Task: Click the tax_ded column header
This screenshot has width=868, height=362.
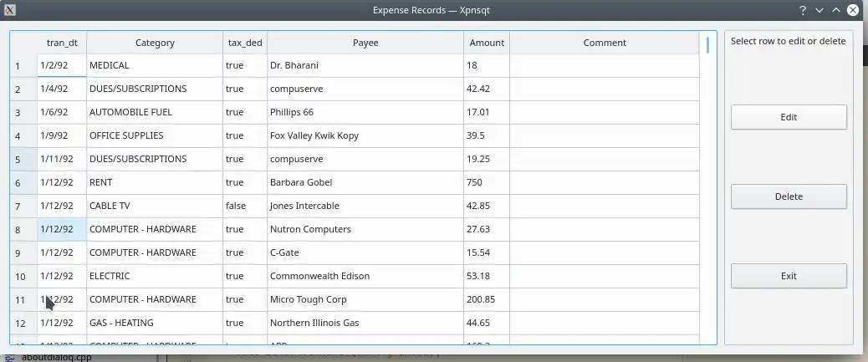Action: (x=245, y=43)
